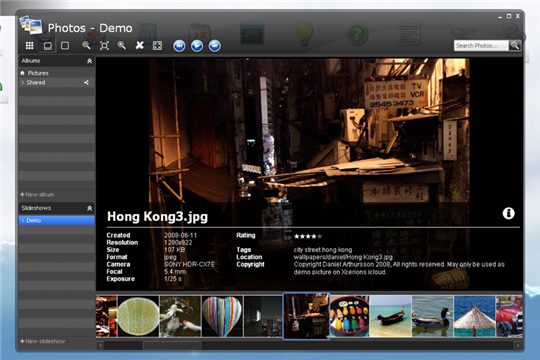Collapse the Albums panel
This screenshot has height=360, width=540.
(90, 61)
